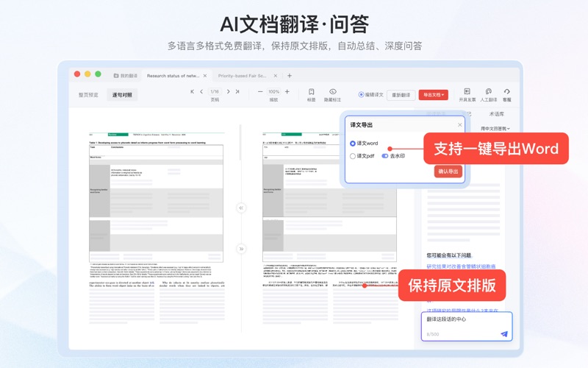Open the 我的翻译 folder tab

pos(126,76)
